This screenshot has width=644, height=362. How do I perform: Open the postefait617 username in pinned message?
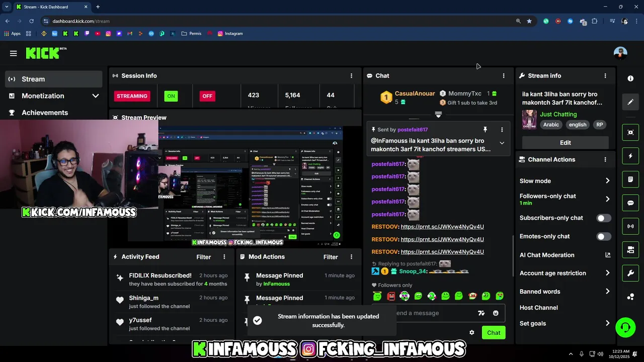point(413,130)
